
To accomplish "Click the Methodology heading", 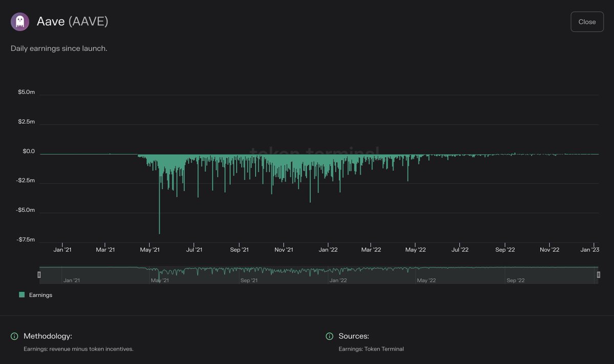I will (48, 336).
